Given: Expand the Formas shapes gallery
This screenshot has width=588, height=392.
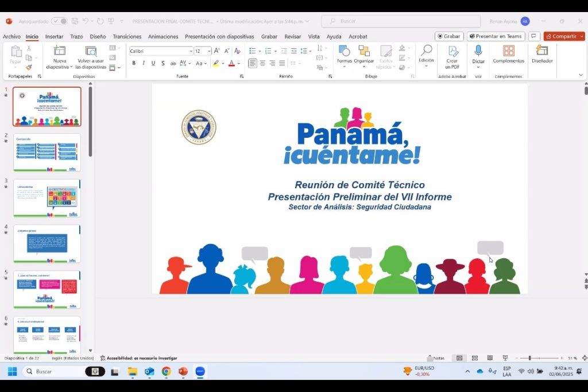Looking at the screenshot, I should point(345,56).
